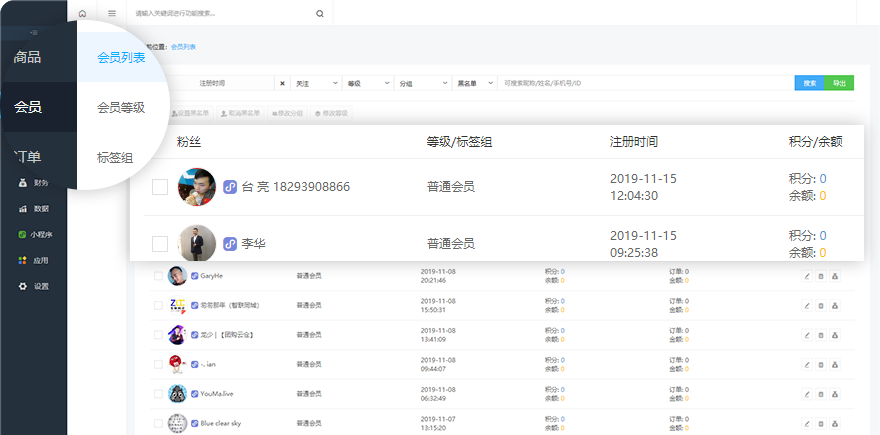Select checkbox for 李华 member row
880x435 pixels.
160,243
